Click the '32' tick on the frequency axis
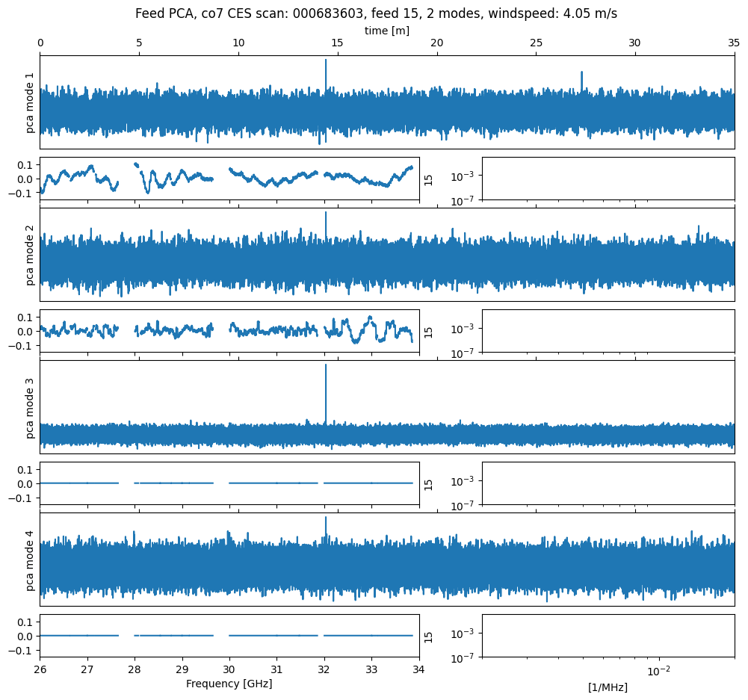This screenshot has height=700, width=748. tap(324, 669)
